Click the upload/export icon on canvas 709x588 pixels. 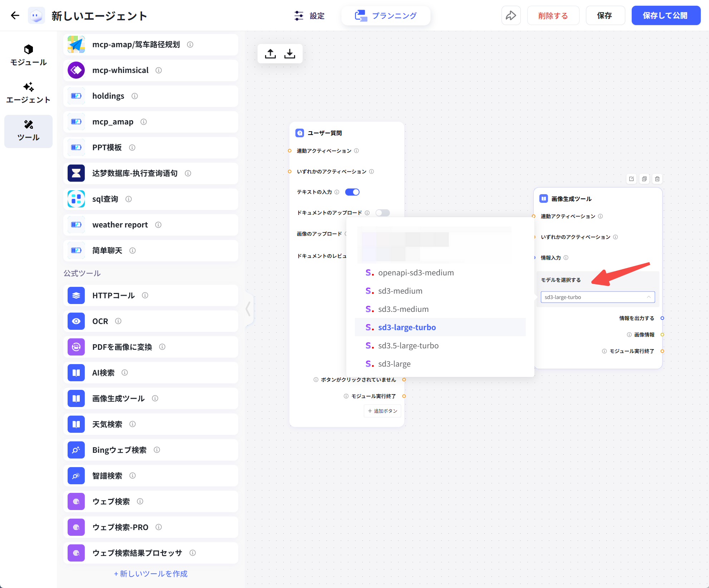(x=270, y=54)
